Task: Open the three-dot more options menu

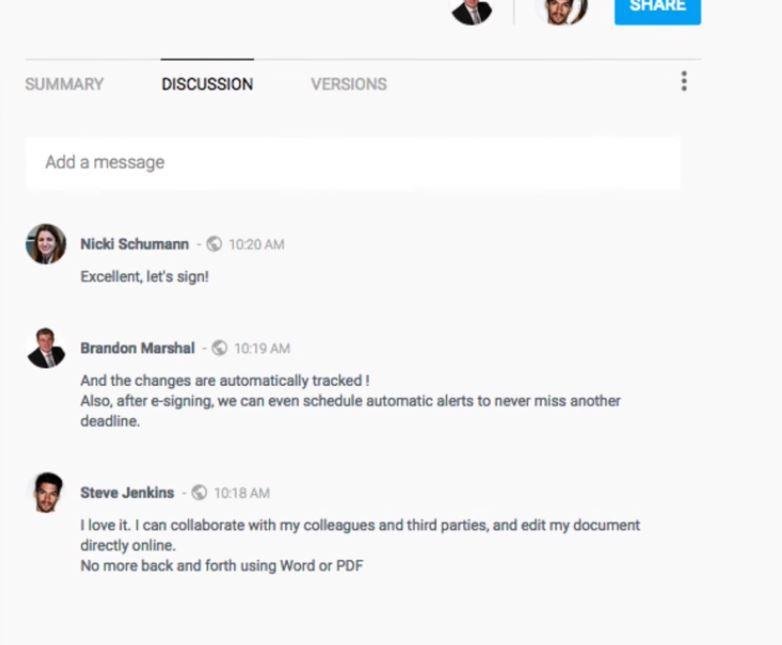Action: [684, 81]
